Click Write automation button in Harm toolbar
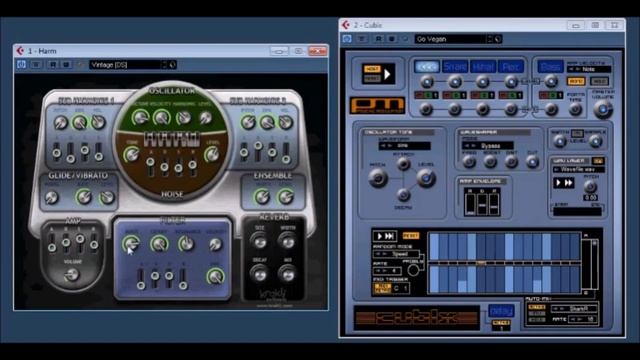 66,64
